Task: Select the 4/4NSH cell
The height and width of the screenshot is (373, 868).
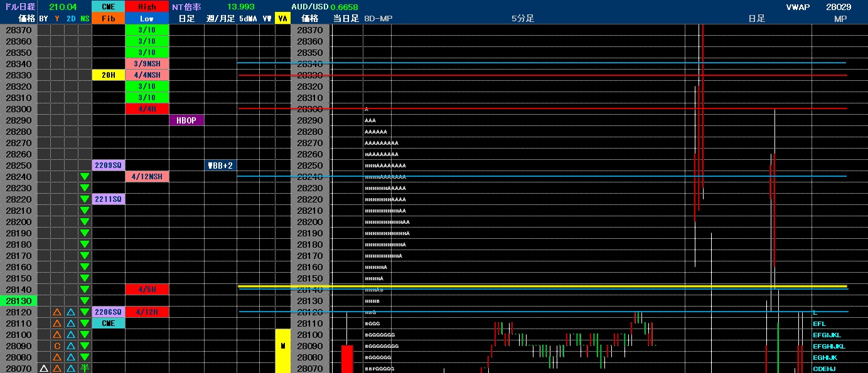Action: tap(147, 75)
